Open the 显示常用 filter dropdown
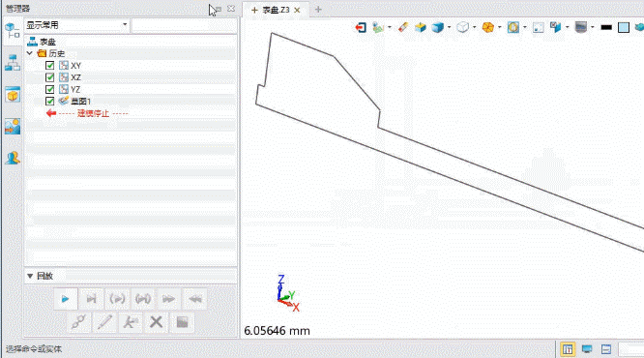Screen dimensions: 644x358 coord(76,25)
